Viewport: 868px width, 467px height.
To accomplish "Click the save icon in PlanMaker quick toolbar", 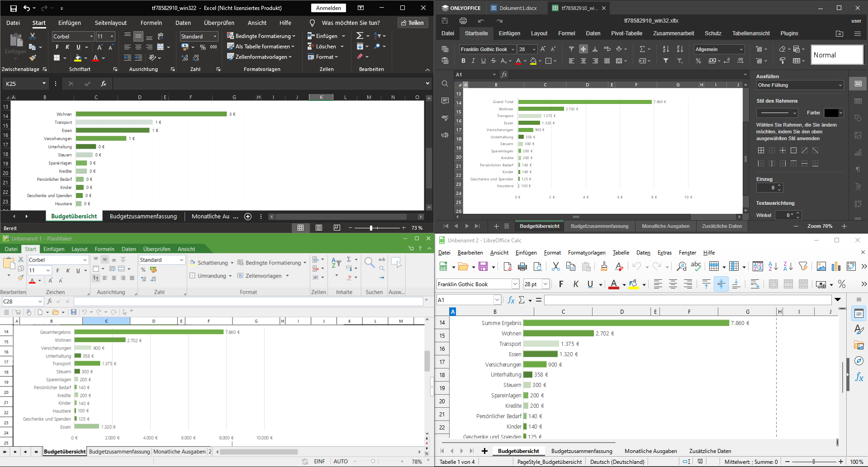I will pos(73,312).
